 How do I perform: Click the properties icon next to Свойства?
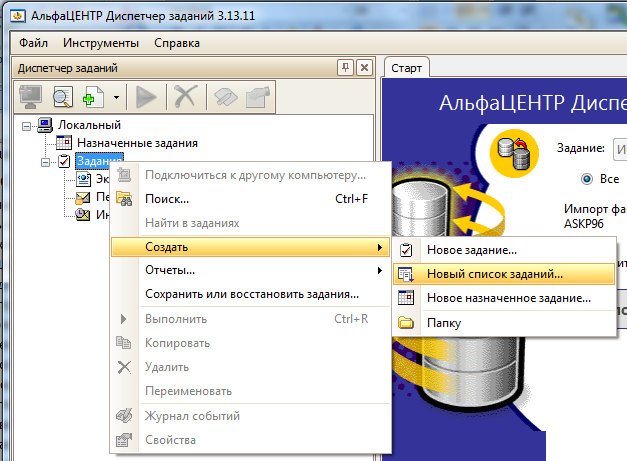pos(124,440)
